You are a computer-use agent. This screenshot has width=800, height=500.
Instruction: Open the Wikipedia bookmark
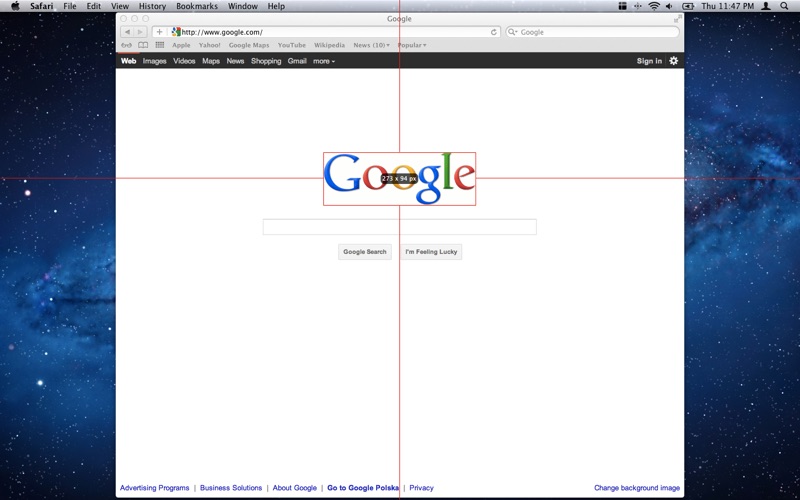(329, 45)
